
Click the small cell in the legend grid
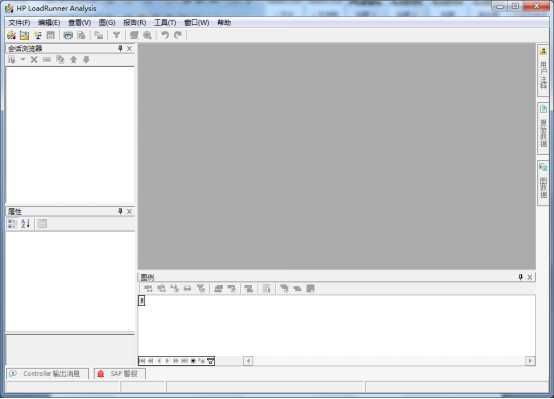coord(141,301)
